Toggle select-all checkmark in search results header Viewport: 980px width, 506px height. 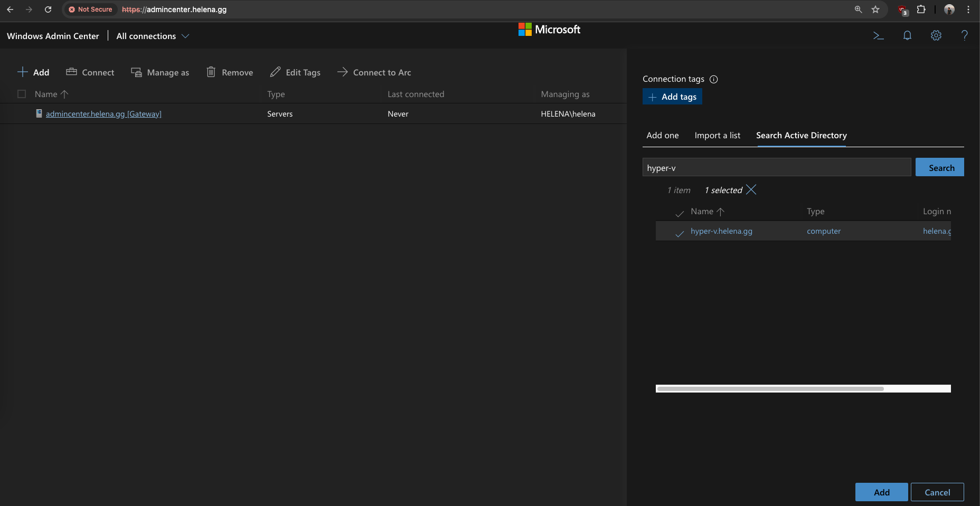tap(680, 213)
